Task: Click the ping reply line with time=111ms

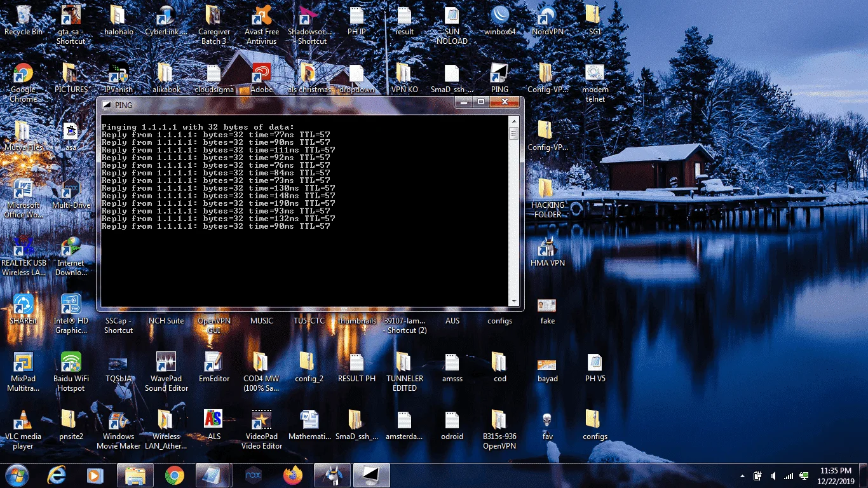Action: click(219, 150)
